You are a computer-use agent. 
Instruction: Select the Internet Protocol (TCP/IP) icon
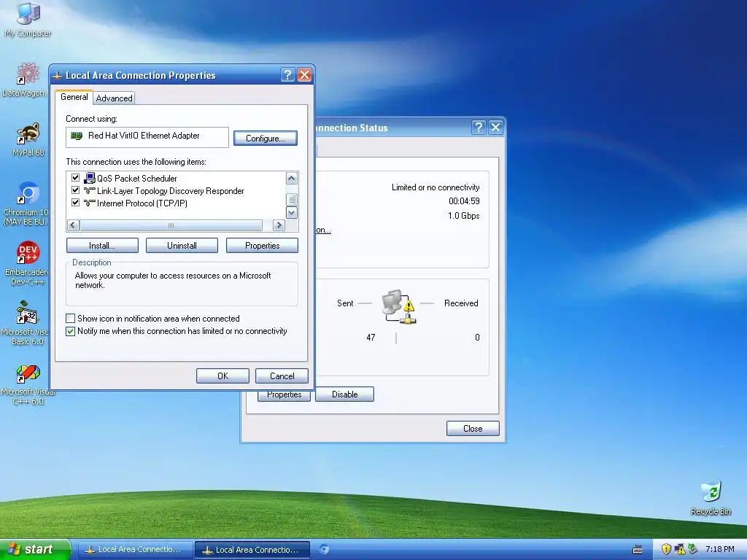[90, 203]
